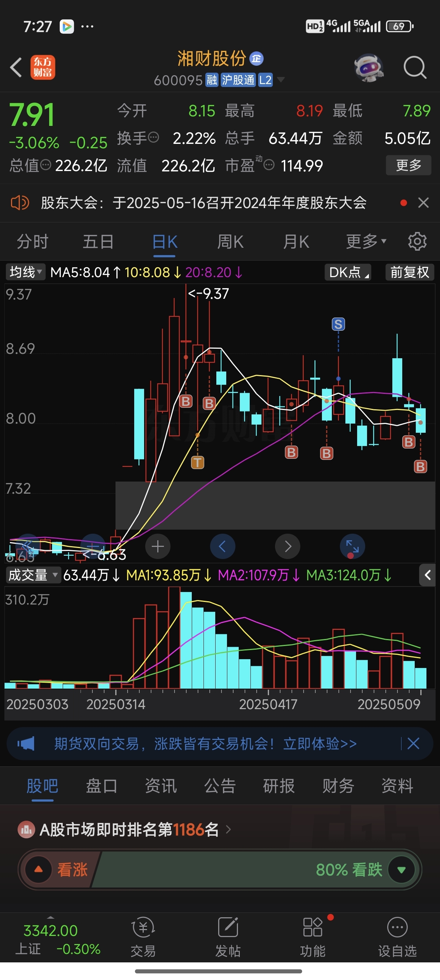Viewport: 440px width, 980px height.
Task: Tap info icon beside 总值
Action: (x=45, y=165)
